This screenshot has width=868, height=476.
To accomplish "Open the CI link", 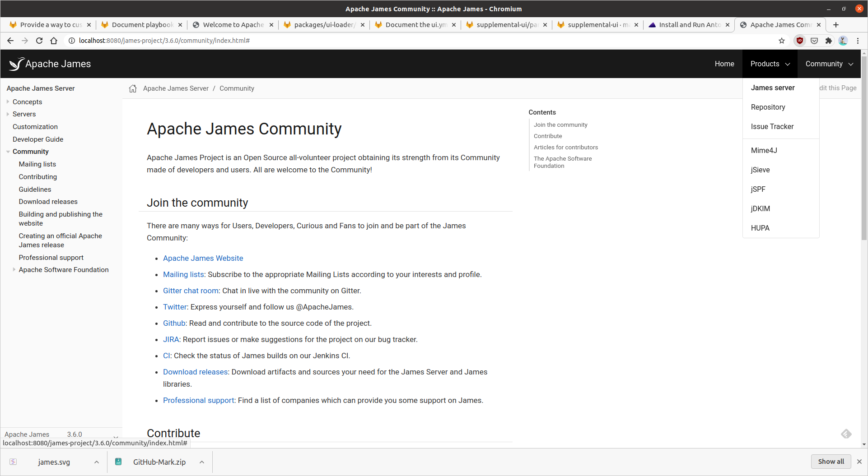I will tap(166, 356).
